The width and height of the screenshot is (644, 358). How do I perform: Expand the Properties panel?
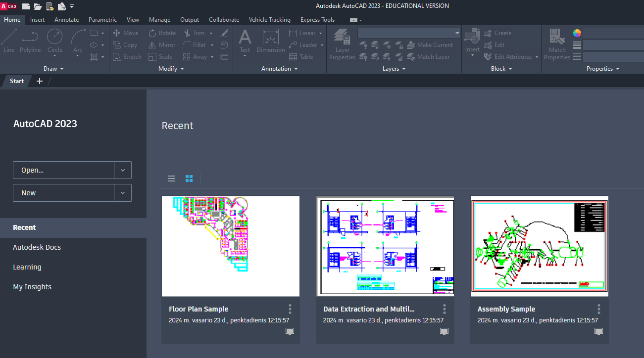click(603, 69)
